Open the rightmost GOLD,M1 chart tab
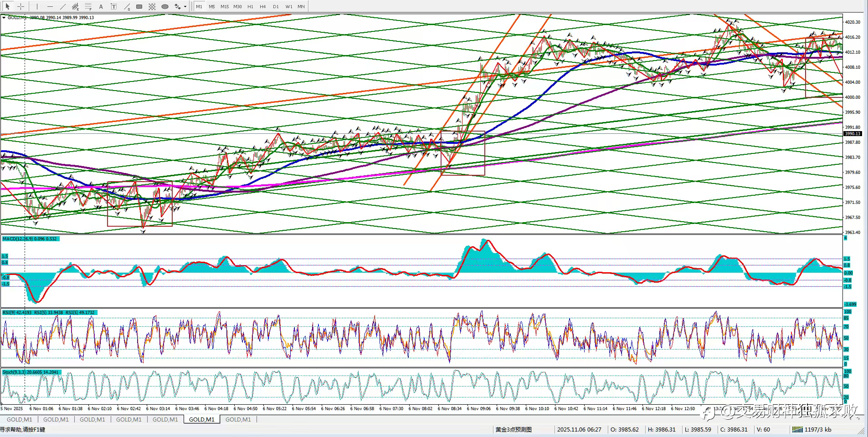This screenshot has height=437, width=868. pyautogui.click(x=238, y=419)
